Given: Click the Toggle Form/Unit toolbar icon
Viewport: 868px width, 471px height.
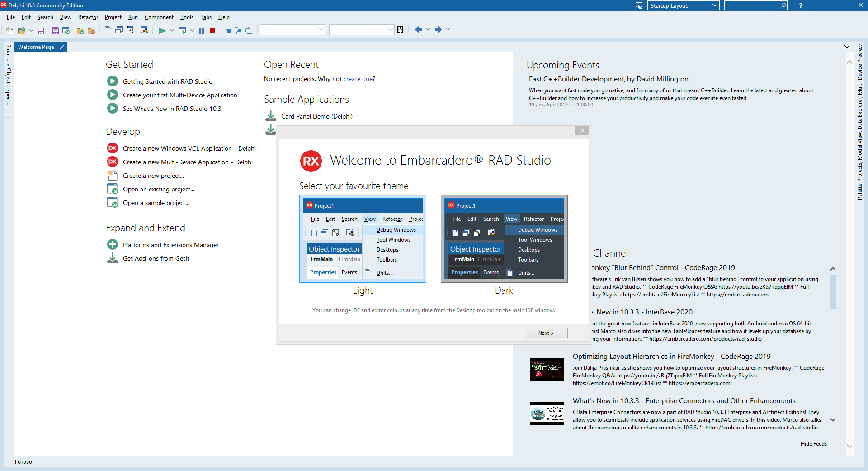Looking at the screenshot, I should tap(130, 30).
